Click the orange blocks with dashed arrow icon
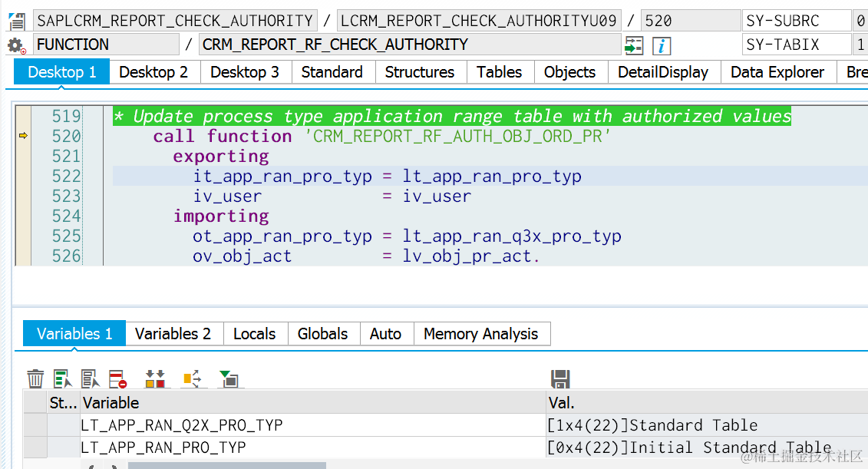This screenshot has height=469, width=868. [192, 378]
